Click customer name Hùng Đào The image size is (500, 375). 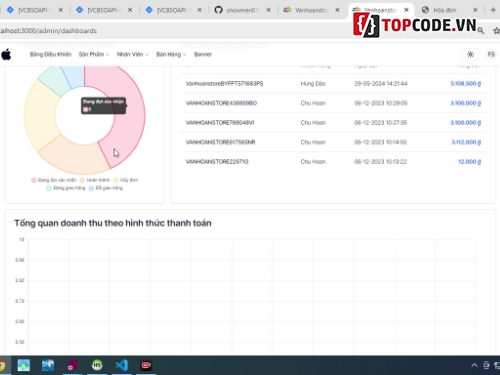click(x=313, y=83)
